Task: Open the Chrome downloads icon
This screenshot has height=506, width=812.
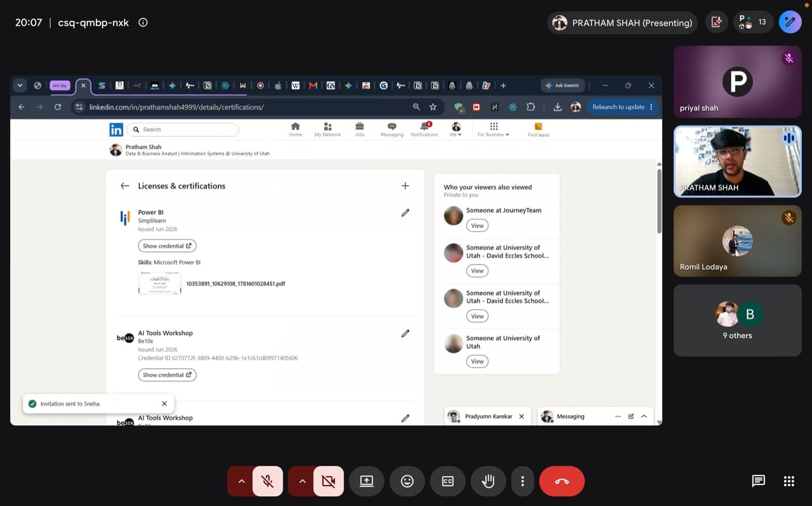Action: tap(557, 107)
